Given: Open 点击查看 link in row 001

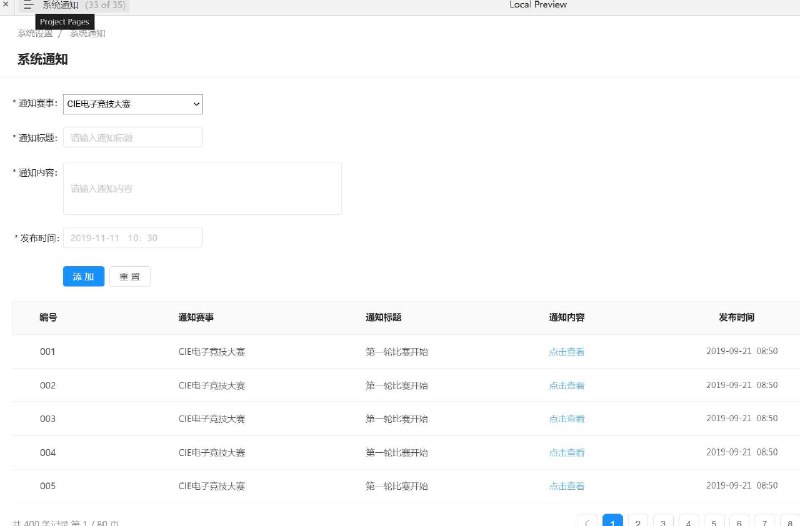Looking at the screenshot, I should click(566, 352).
